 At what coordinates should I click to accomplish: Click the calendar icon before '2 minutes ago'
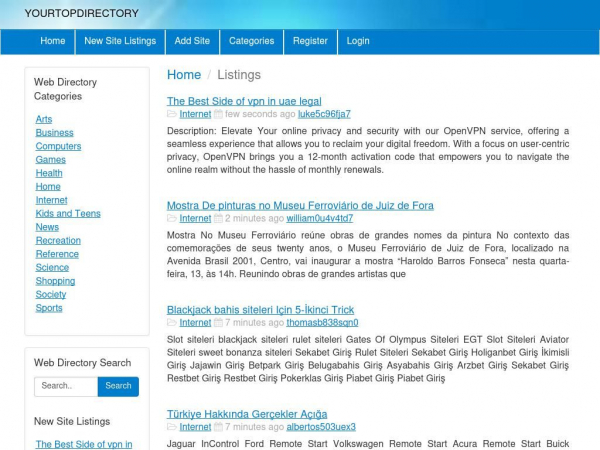click(x=218, y=218)
